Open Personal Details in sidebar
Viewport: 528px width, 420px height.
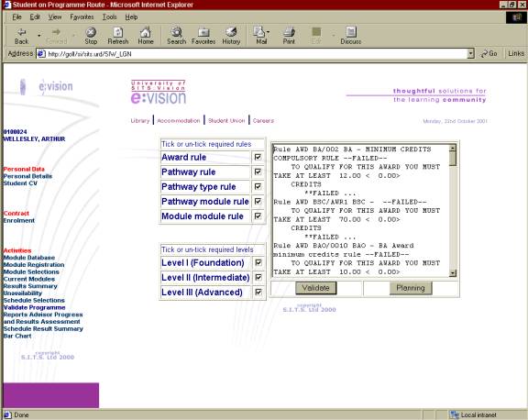coord(27,176)
